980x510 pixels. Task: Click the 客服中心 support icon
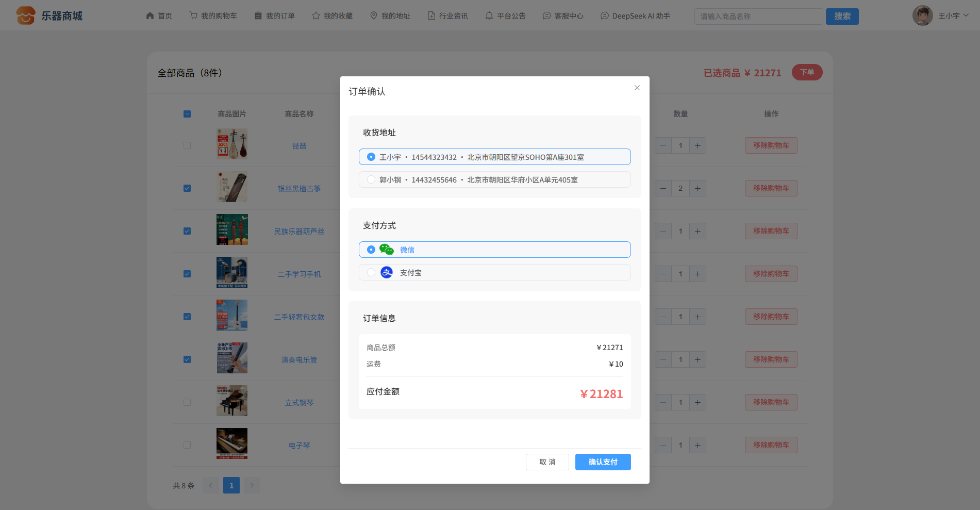(x=547, y=16)
